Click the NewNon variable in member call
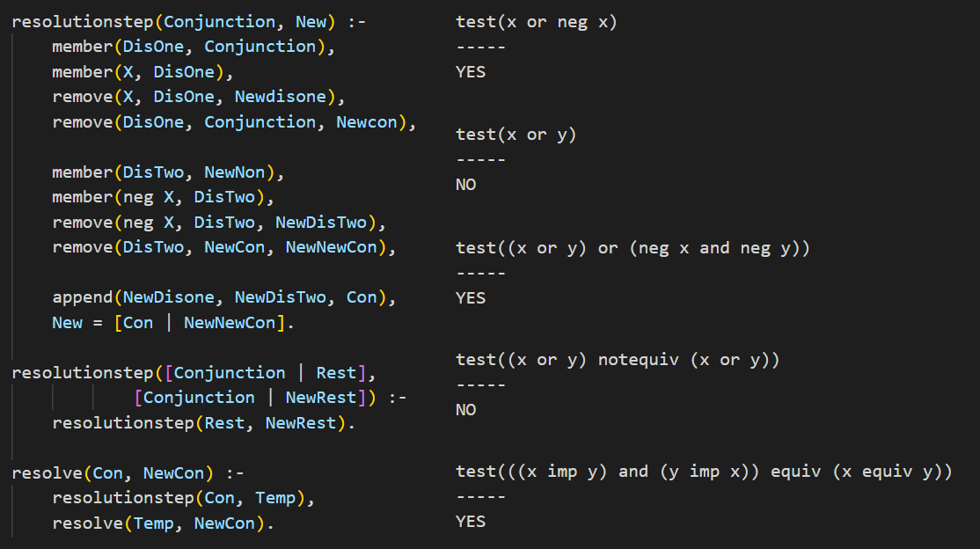 pos(235,172)
